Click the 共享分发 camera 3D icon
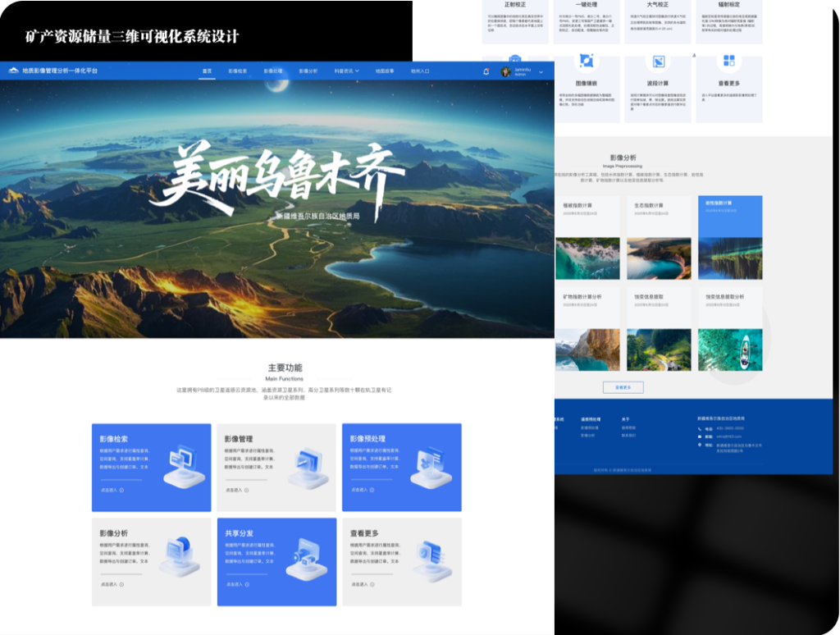The width and height of the screenshot is (840, 635). click(x=308, y=560)
